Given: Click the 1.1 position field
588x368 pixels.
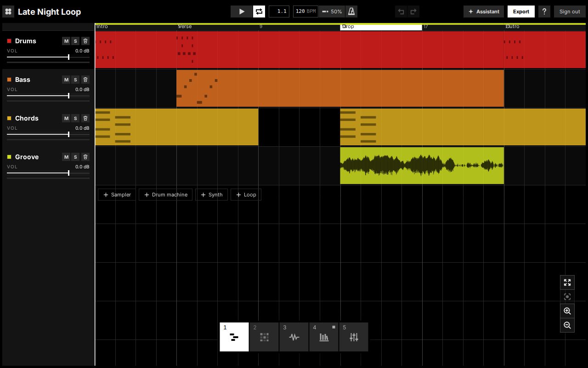Looking at the screenshot, I should [279, 11].
